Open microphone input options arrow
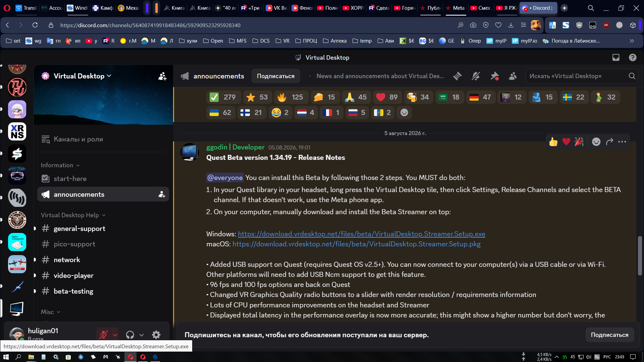Screen dimensions: 644x362 pyautogui.click(x=115, y=335)
